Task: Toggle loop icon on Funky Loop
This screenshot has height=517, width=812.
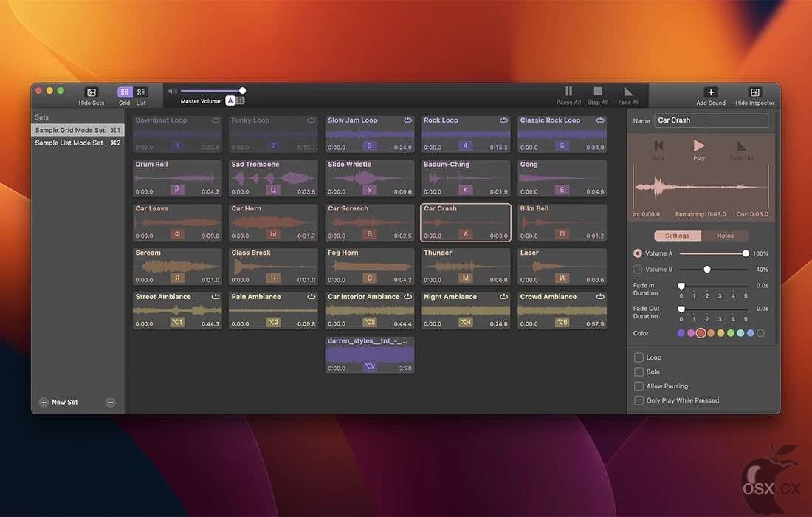Action: point(312,120)
